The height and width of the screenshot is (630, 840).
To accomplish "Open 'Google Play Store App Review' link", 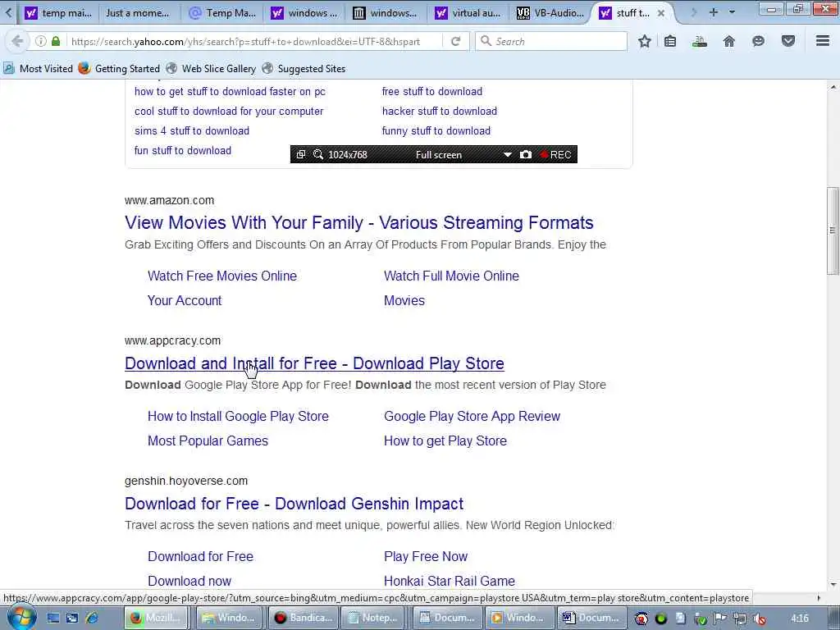I will (472, 416).
